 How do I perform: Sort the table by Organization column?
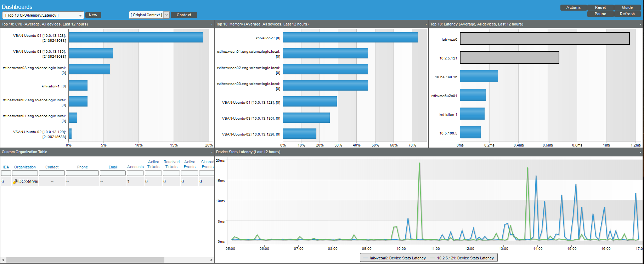point(25,167)
